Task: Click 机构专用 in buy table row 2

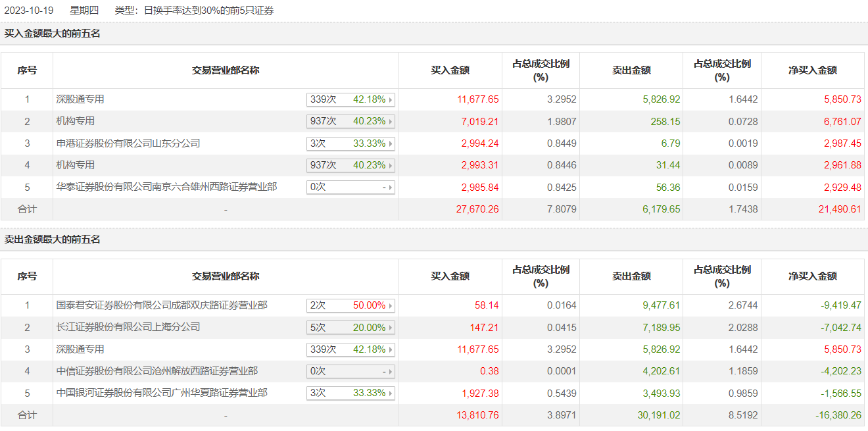Action: pos(76,121)
